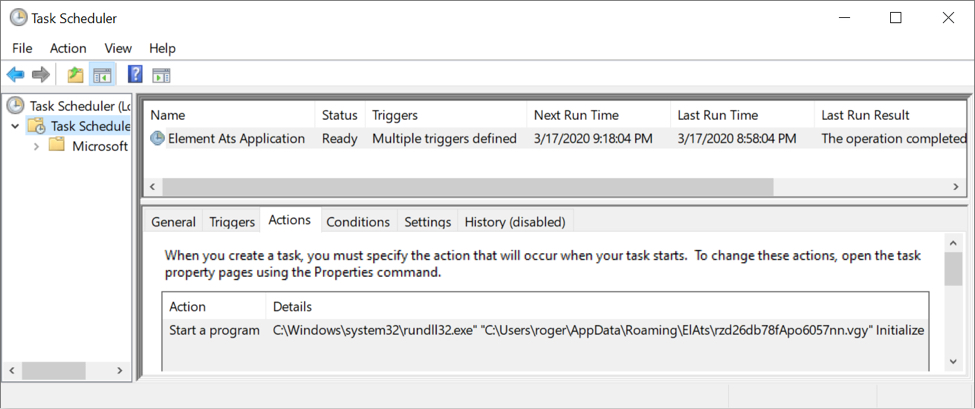Image resolution: width=975 pixels, height=409 pixels.
Task: Toggle the Show/Hide Action Pane icon
Action: (x=161, y=75)
